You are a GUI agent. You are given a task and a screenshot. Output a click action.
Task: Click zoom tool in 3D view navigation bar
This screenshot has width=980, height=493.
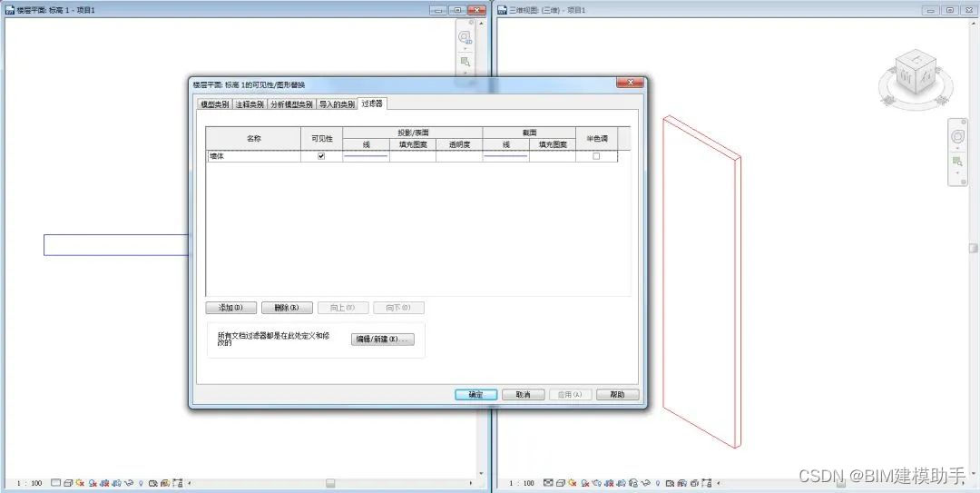click(957, 162)
